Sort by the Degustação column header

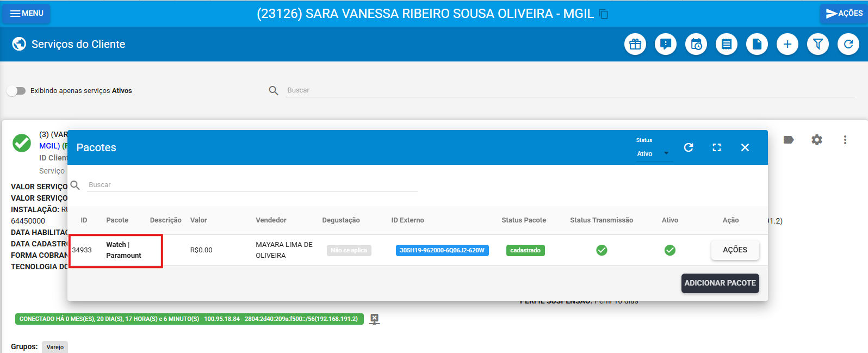tap(341, 220)
